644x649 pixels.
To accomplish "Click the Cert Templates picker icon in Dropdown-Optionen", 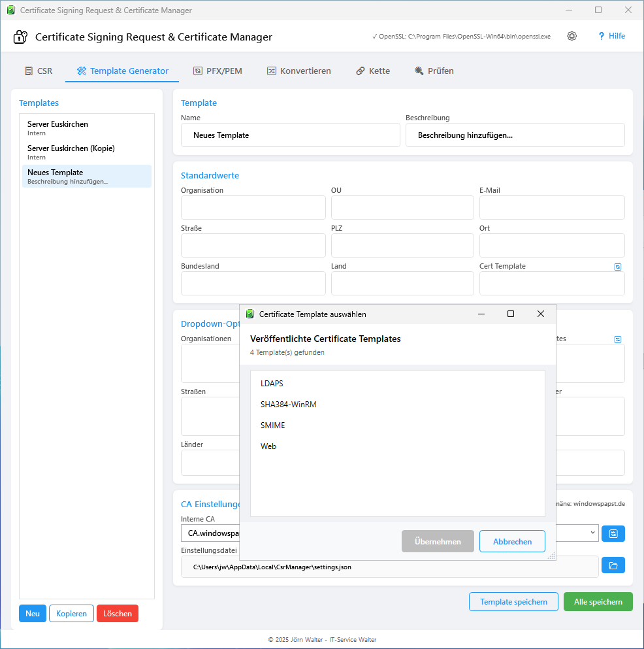I will [x=618, y=339].
